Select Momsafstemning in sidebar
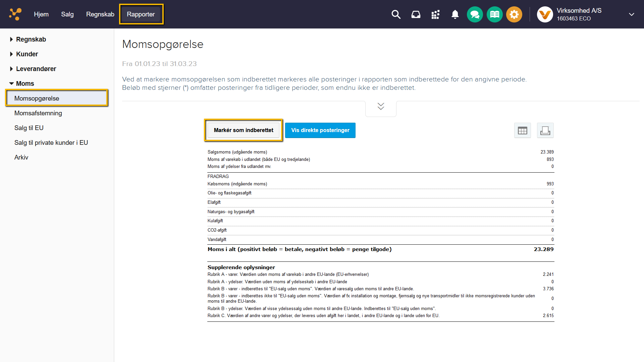644x362 pixels. pos(38,113)
